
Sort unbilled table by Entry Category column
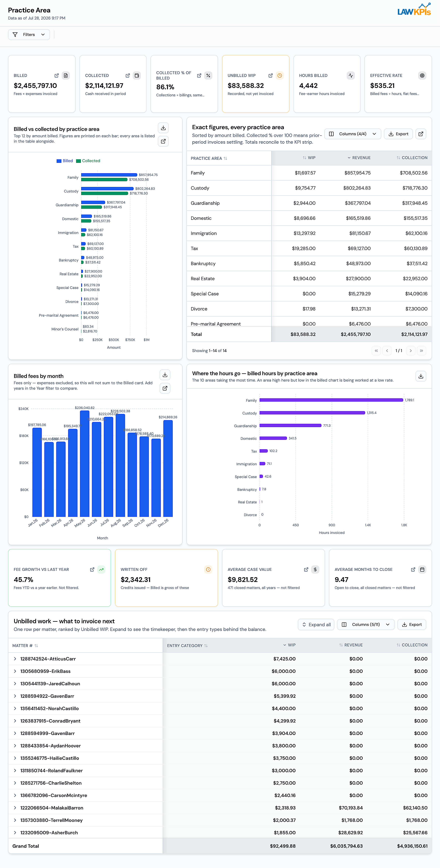click(x=187, y=646)
